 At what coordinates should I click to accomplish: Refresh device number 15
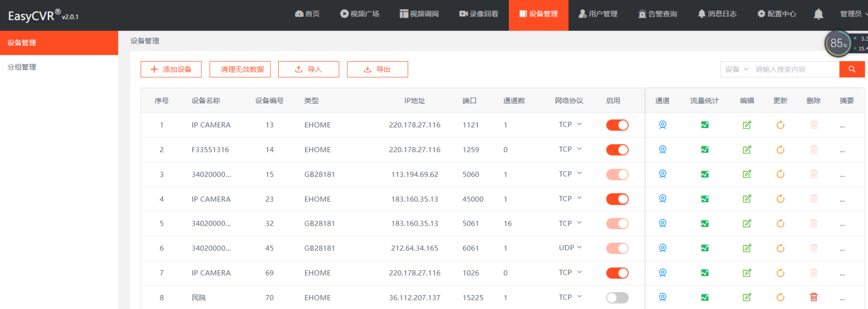click(x=781, y=174)
